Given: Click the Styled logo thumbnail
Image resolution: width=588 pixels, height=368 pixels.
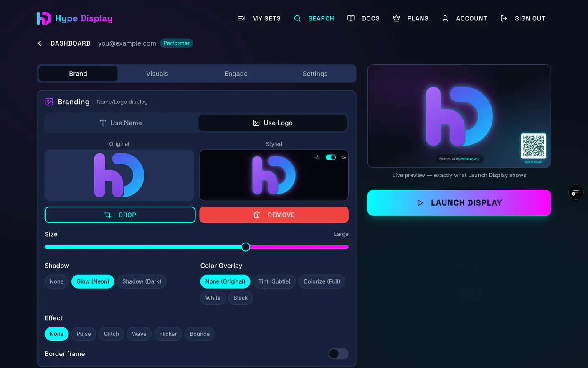Looking at the screenshot, I should click(x=274, y=175).
